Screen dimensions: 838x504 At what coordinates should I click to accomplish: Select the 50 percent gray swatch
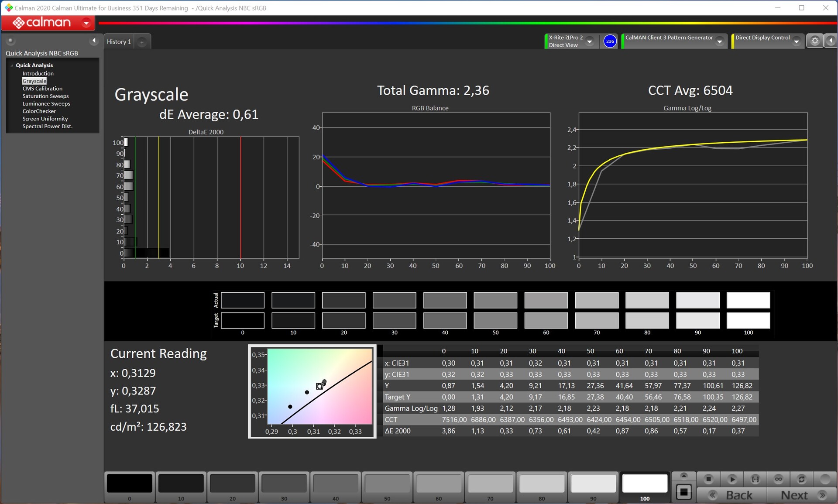pos(387,484)
